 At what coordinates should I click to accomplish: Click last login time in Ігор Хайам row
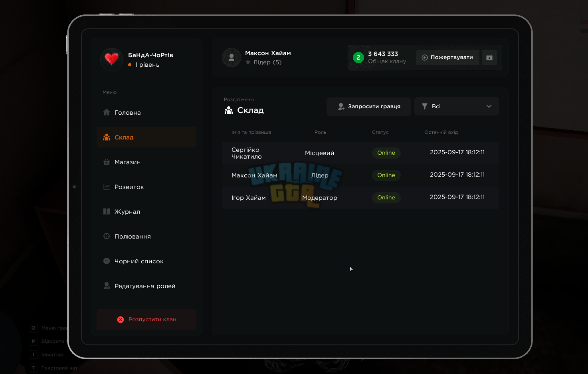pos(457,197)
